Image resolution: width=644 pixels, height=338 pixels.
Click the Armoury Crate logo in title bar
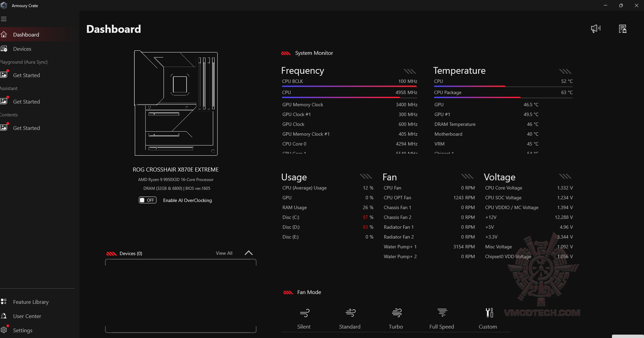4,5
